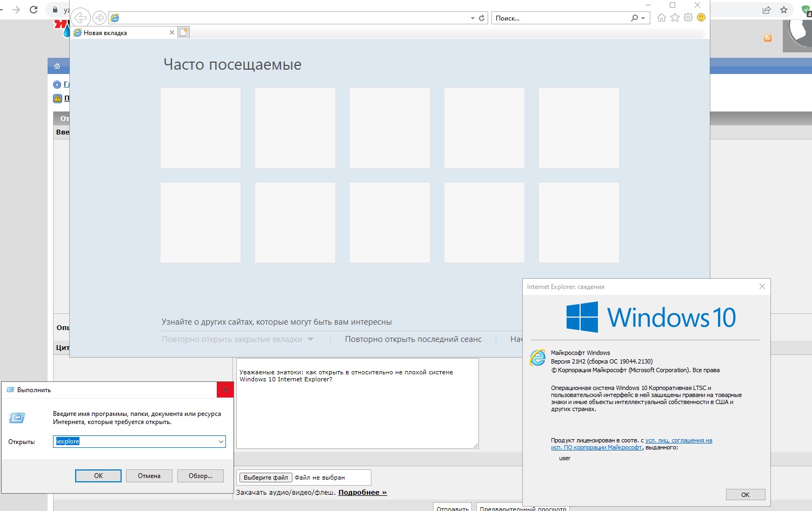812x511 pixels.
Task: Reload the Chrome page behind
Action: click(34, 10)
